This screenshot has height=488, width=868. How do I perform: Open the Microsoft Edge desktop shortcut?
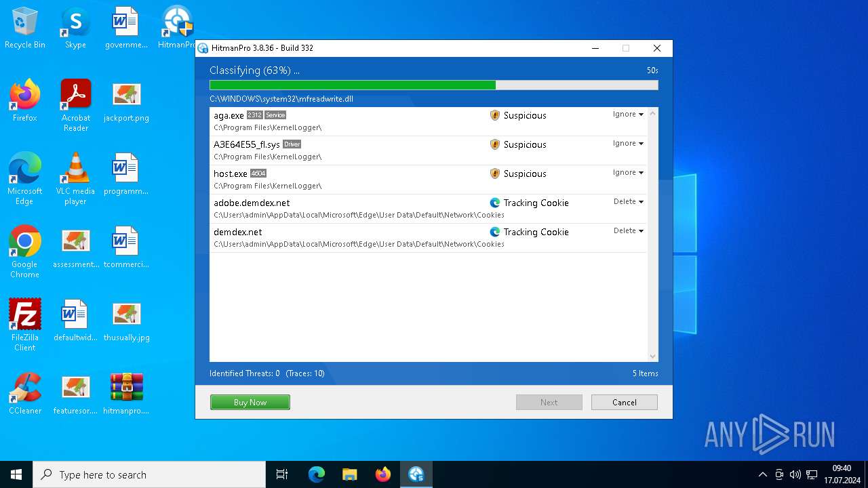coord(25,180)
